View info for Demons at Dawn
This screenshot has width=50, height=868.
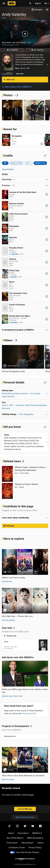[47, 205]
